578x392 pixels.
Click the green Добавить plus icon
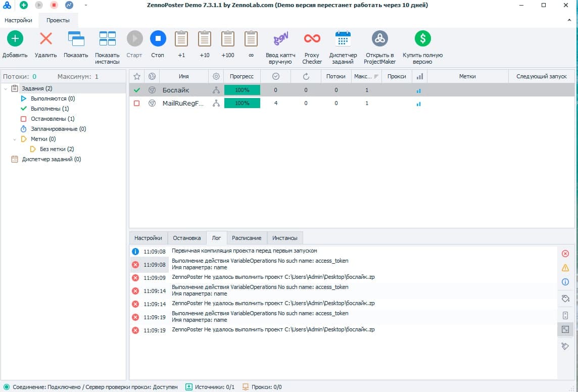15,38
